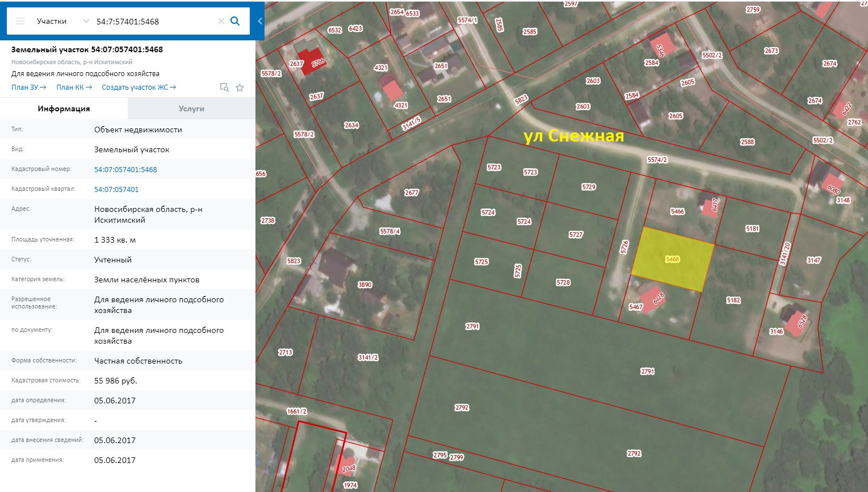
Task: Select parcel 3141/20 on the map
Action: click(785, 253)
